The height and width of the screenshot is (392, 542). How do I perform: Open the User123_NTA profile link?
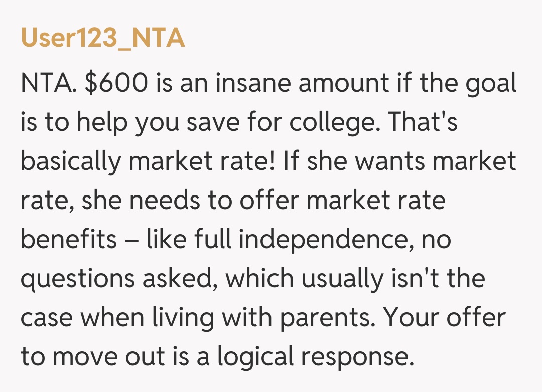click(x=103, y=38)
